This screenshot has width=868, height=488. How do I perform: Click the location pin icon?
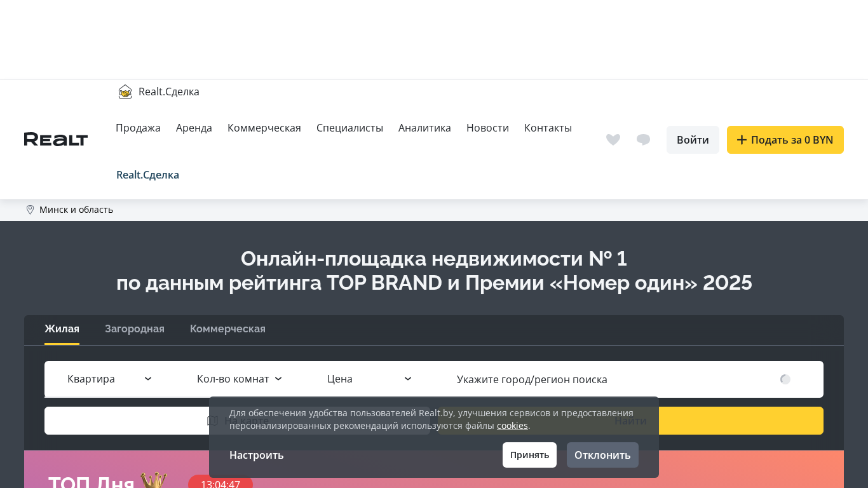(30, 210)
